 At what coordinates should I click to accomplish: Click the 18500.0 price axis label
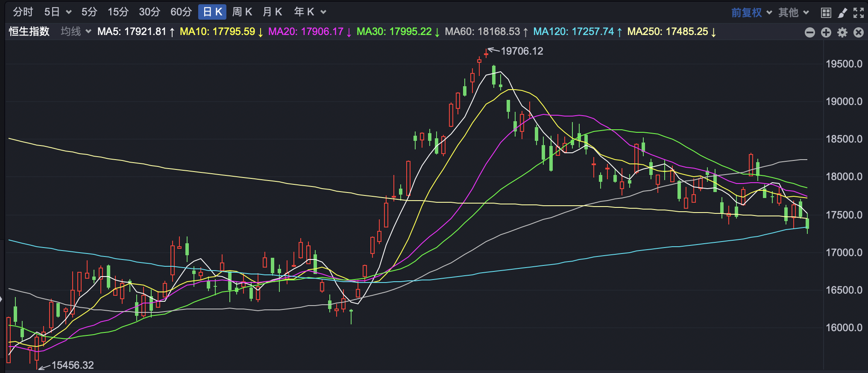point(844,139)
